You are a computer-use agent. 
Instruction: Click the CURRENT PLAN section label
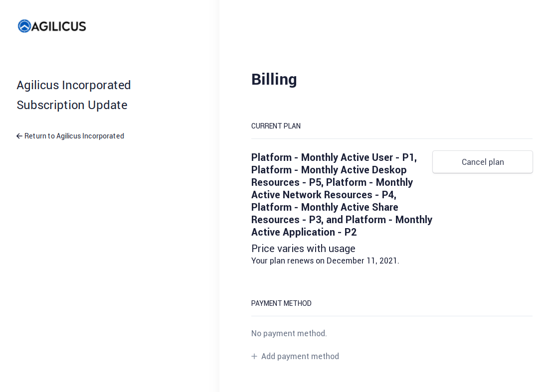point(276,126)
